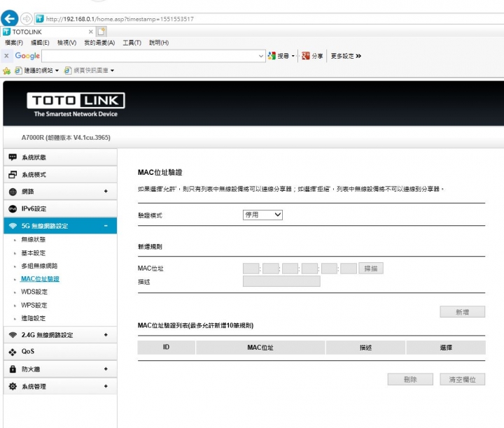Click the new tab button
The height and width of the screenshot is (428, 504).
click(101, 31)
